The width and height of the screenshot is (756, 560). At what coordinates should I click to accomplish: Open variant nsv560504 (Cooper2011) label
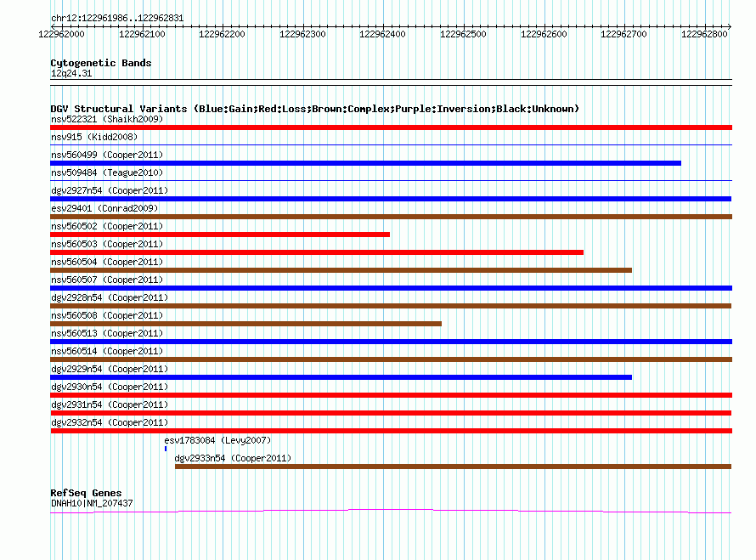107,262
